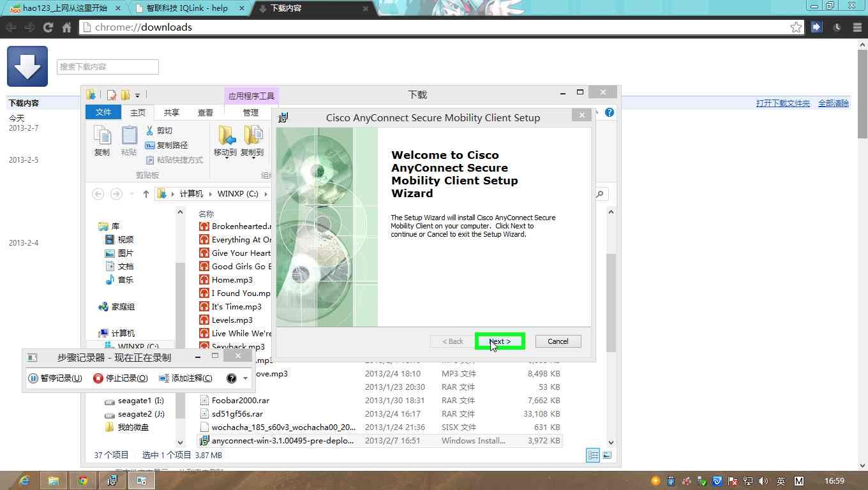This screenshot has width=868, height=490.
Task: Select anyconnect-win-3.1.00495 installer file
Action: (380, 441)
